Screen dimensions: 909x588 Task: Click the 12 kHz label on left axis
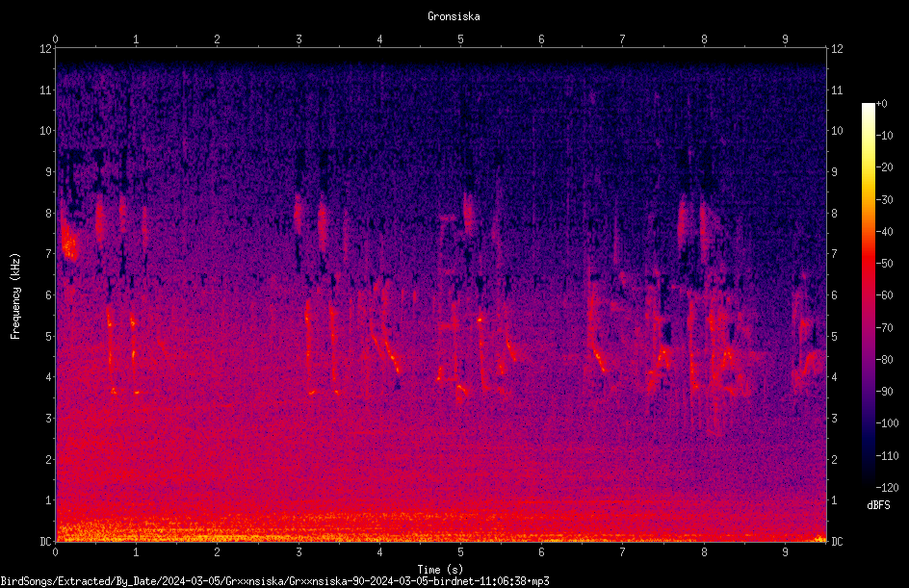(46, 49)
